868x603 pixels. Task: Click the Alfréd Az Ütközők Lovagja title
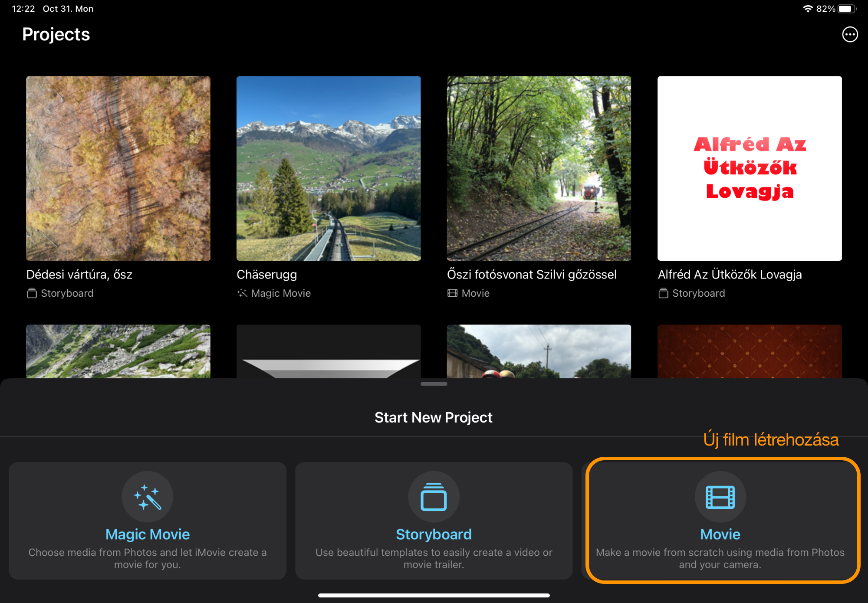tap(730, 274)
